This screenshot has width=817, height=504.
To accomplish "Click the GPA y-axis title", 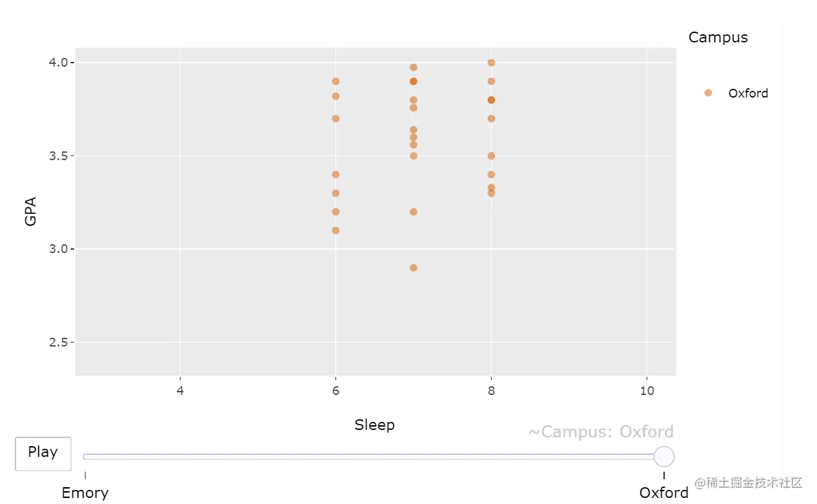I will pyautogui.click(x=31, y=211).
